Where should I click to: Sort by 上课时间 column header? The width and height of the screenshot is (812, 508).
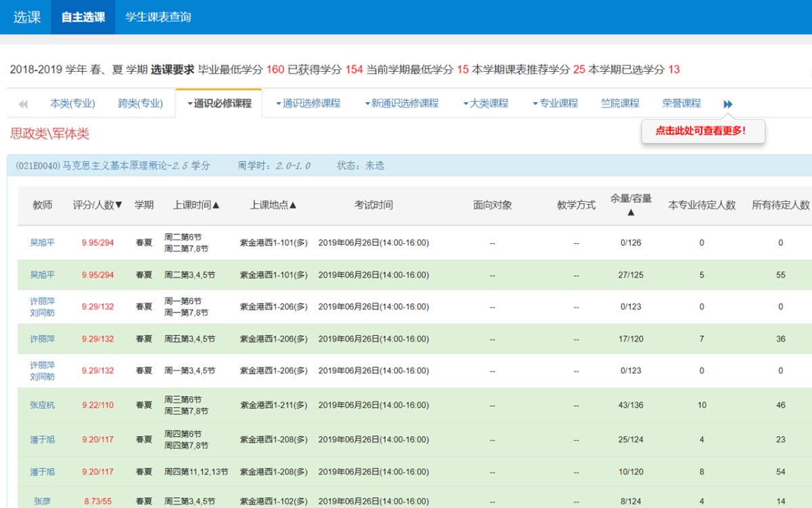[196, 205]
